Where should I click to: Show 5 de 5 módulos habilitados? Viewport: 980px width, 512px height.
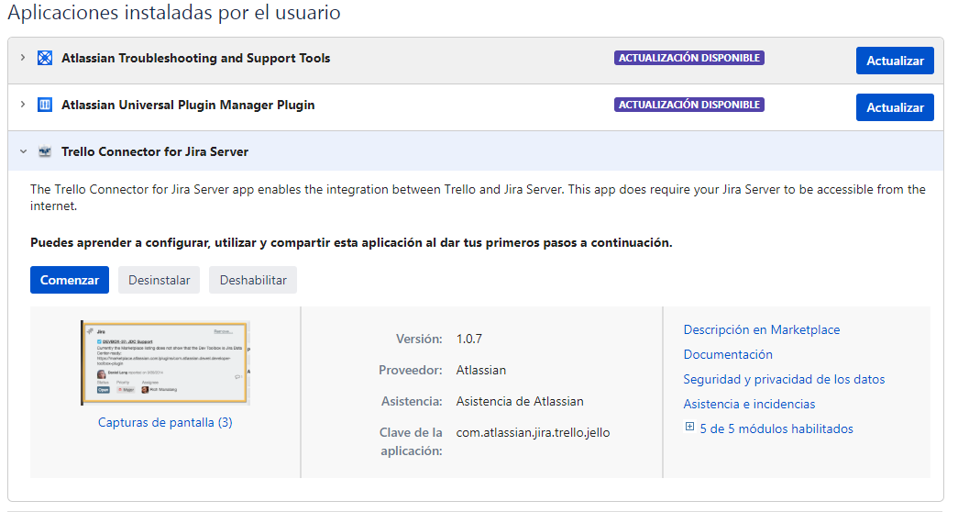tap(776, 429)
